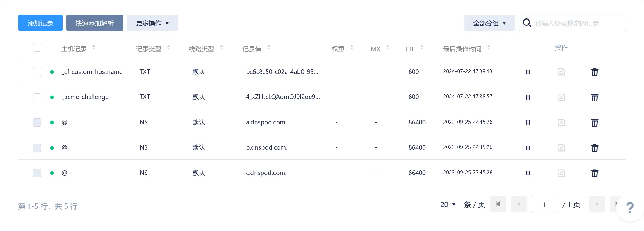Edit the c.dnspod.com. NS record
644x231 pixels.
pos(561,173)
